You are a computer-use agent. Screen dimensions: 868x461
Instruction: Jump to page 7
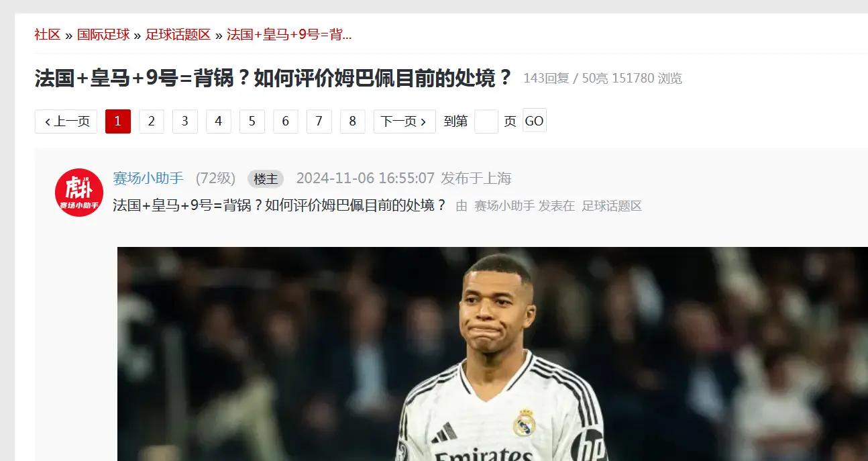(x=319, y=121)
